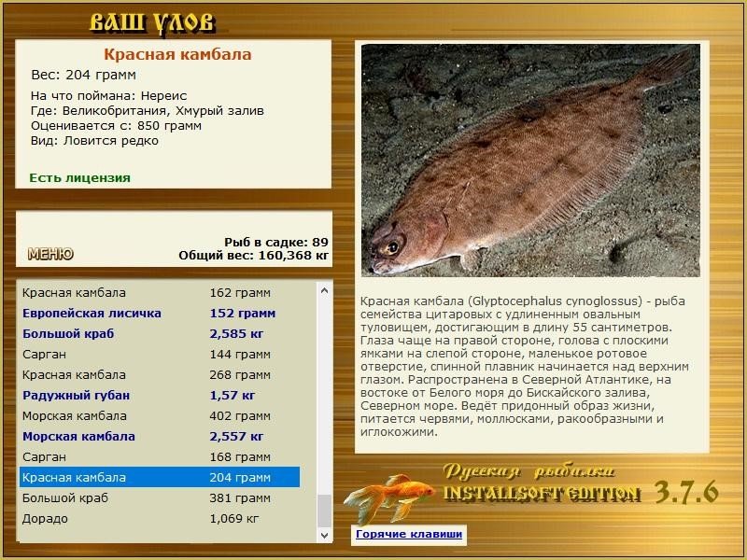
Task: Click the fish description paragraph
Action: point(525,366)
